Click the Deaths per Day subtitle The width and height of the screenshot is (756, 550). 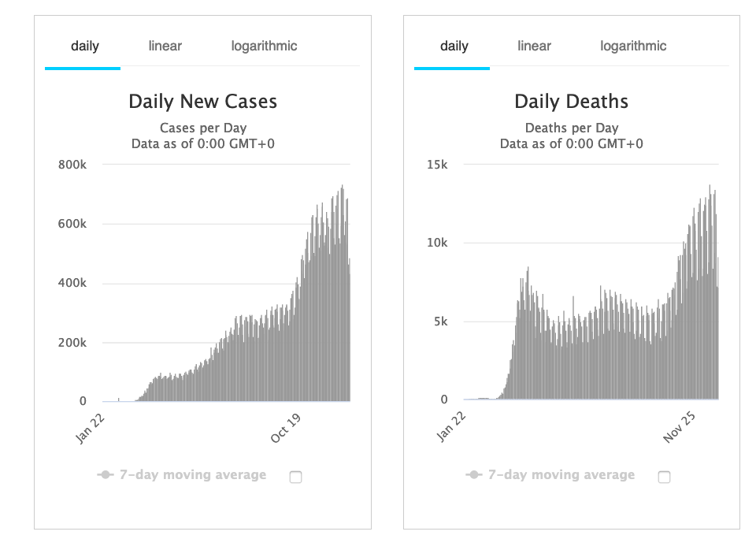coord(571,128)
